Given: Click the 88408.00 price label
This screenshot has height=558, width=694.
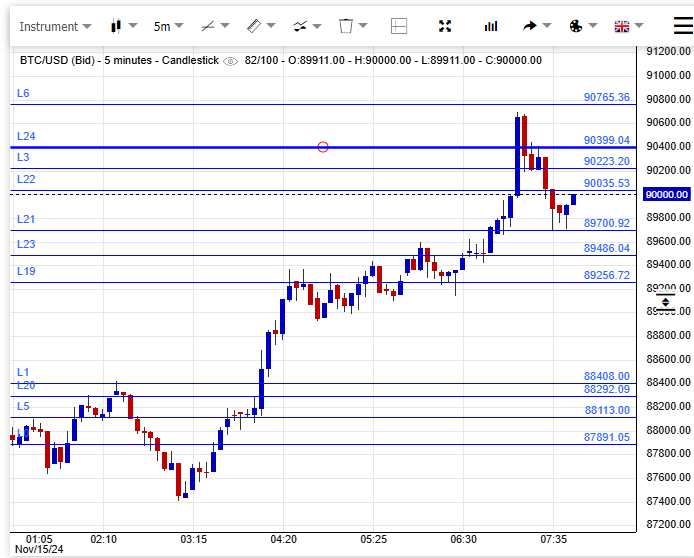Looking at the screenshot, I should [606, 376].
